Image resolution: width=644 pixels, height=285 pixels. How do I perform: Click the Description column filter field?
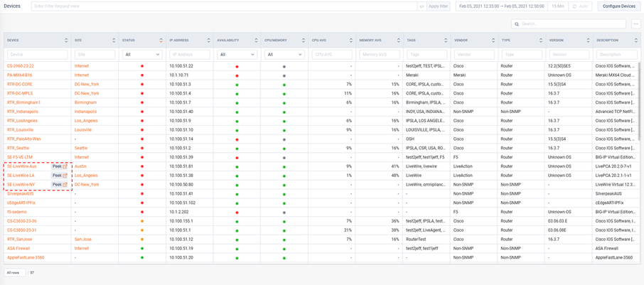(x=616, y=54)
